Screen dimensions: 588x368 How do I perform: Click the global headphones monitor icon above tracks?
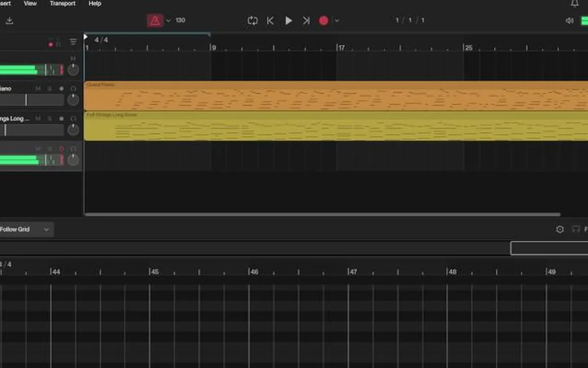58,43
